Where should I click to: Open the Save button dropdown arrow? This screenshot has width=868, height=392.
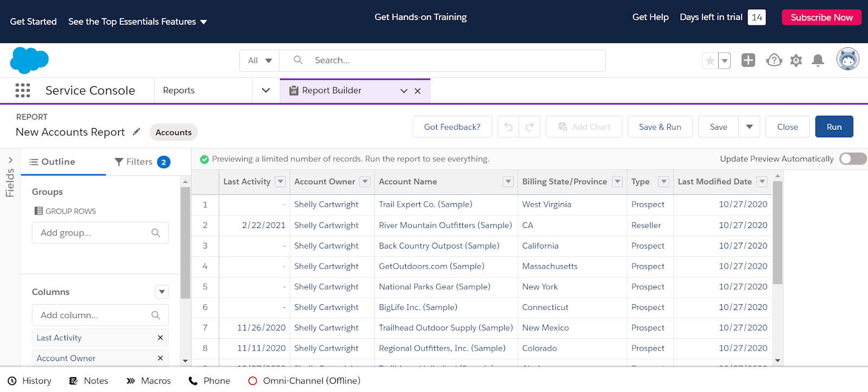(749, 127)
